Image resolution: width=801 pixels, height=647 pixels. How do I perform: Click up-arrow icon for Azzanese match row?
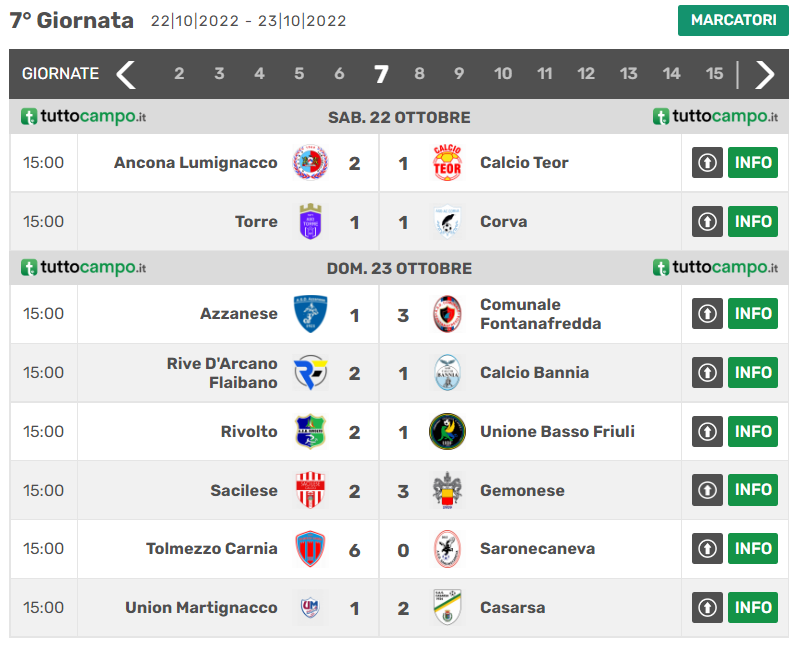(x=707, y=314)
